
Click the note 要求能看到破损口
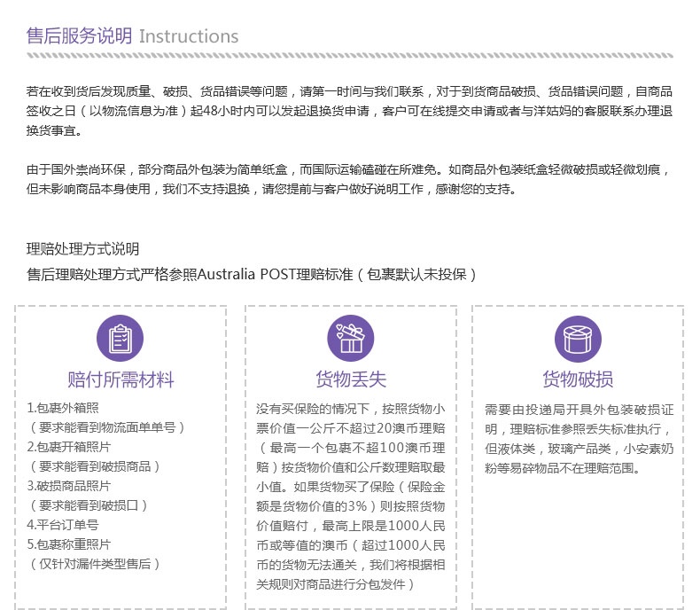89,505
